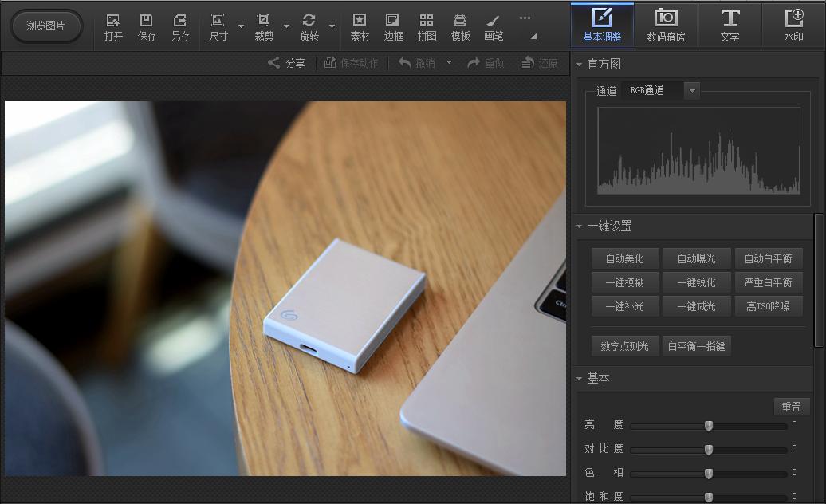The height and width of the screenshot is (504, 826).
Task: Click the Open (打开) file icon
Action: point(113,26)
